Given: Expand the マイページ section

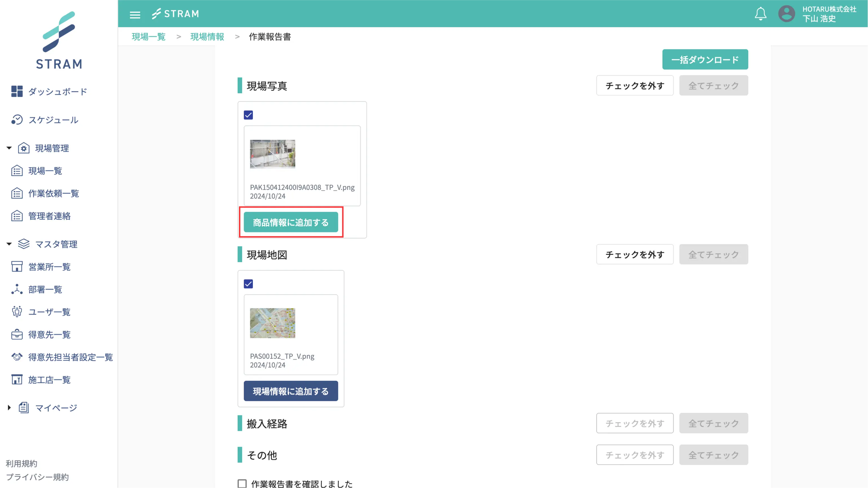Looking at the screenshot, I should pyautogui.click(x=9, y=408).
